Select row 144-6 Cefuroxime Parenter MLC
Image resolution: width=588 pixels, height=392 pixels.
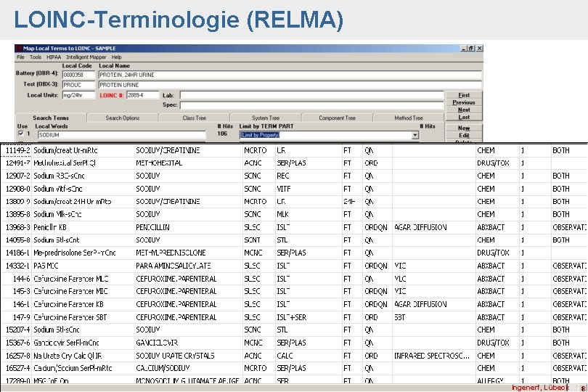[294, 279]
